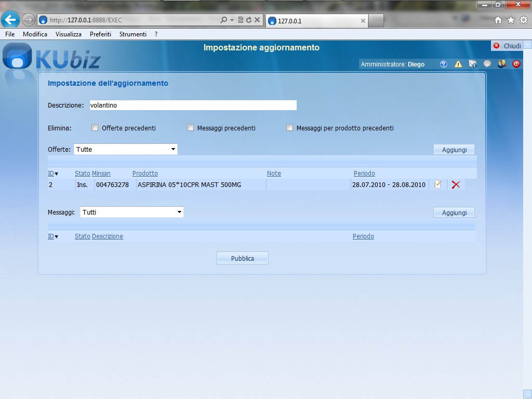Click the red power logout icon
Screen dimensions: 532x399
click(x=516, y=64)
